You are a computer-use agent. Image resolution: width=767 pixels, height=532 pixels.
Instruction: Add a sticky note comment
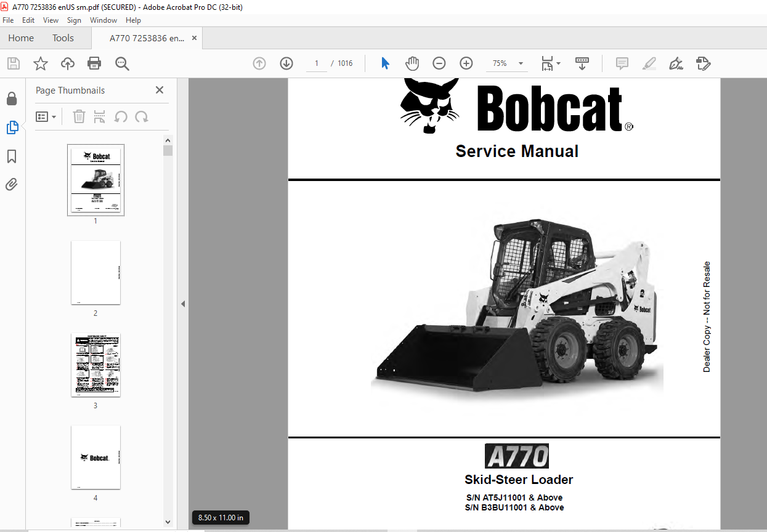pyautogui.click(x=622, y=63)
